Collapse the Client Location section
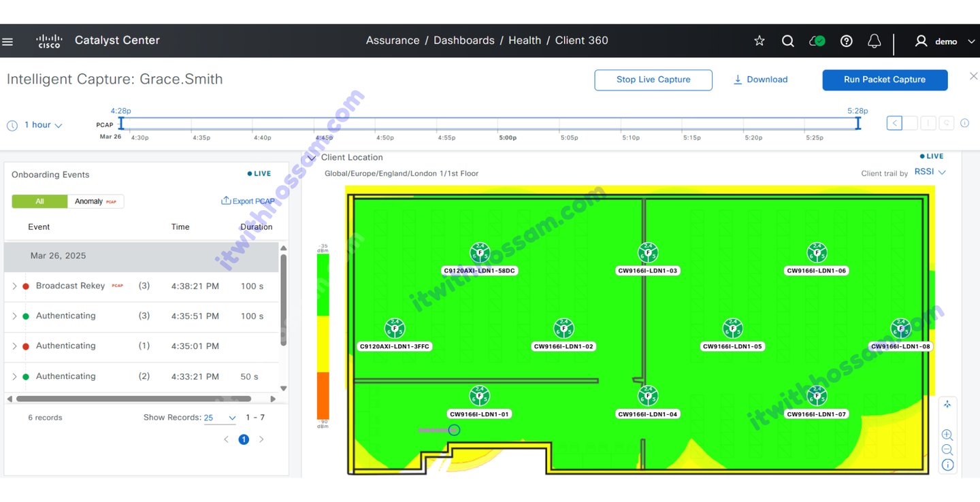The width and height of the screenshot is (980, 502). tap(311, 158)
